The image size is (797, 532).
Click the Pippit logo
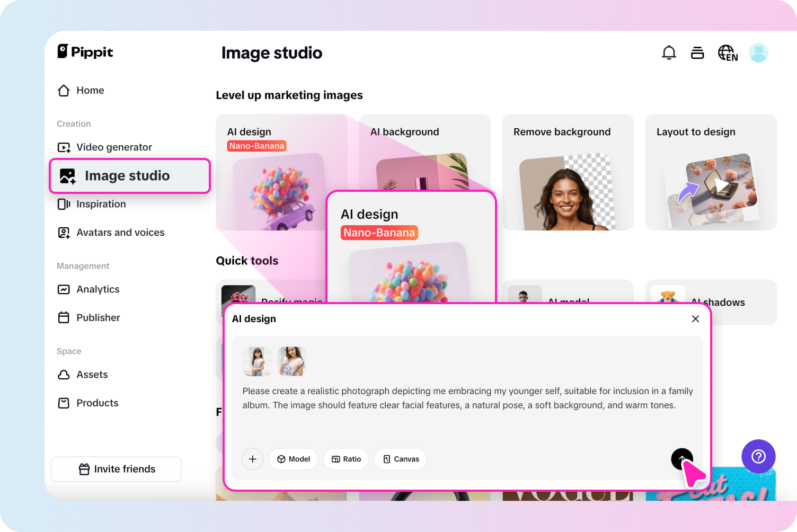click(85, 52)
